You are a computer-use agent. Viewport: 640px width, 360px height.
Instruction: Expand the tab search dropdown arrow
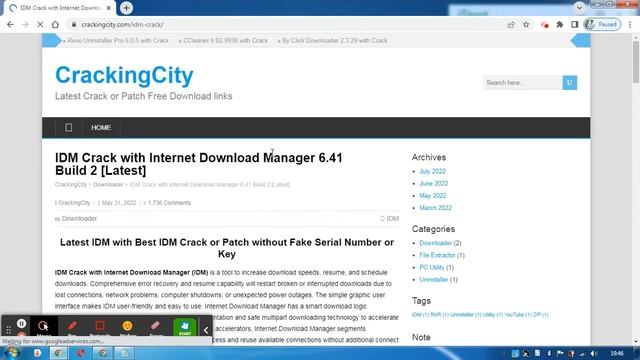tap(579, 7)
